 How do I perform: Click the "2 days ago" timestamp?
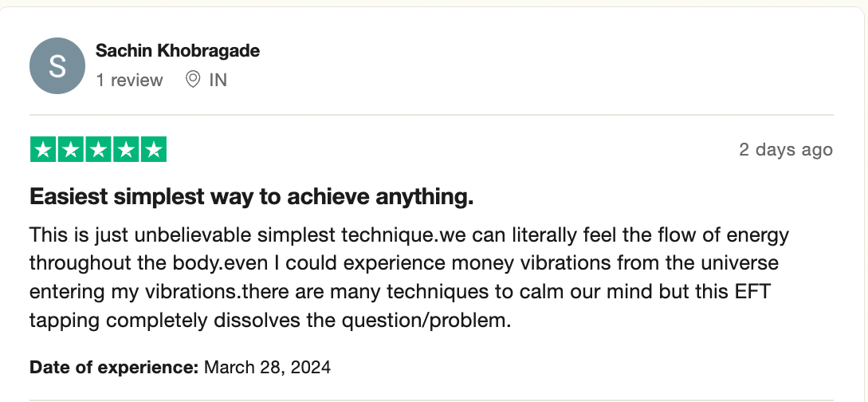click(785, 150)
